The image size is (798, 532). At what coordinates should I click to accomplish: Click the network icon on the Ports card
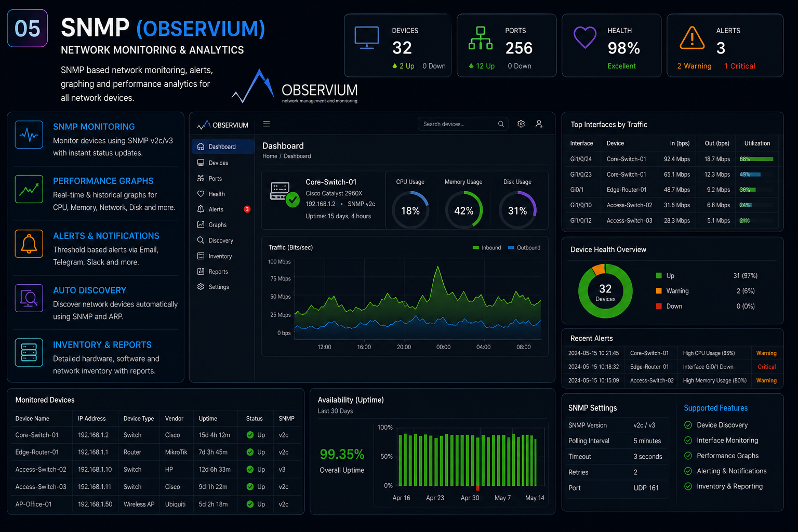tap(481, 38)
